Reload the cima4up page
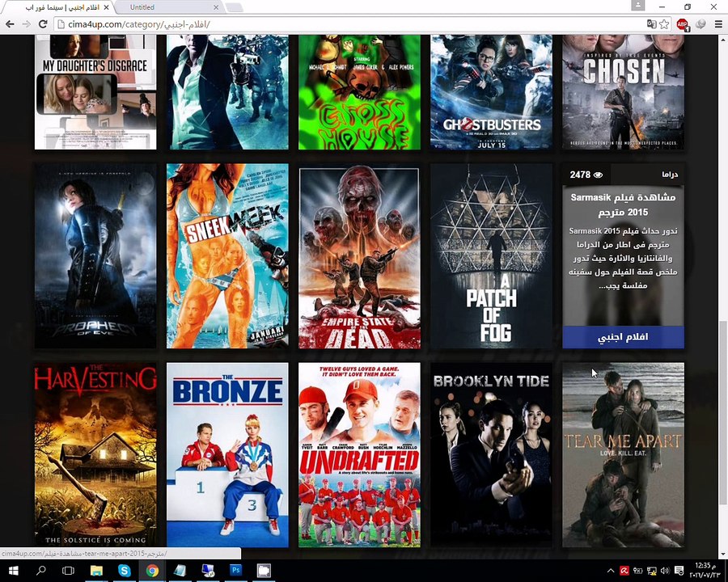The width and height of the screenshot is (728, 582). 43,24
